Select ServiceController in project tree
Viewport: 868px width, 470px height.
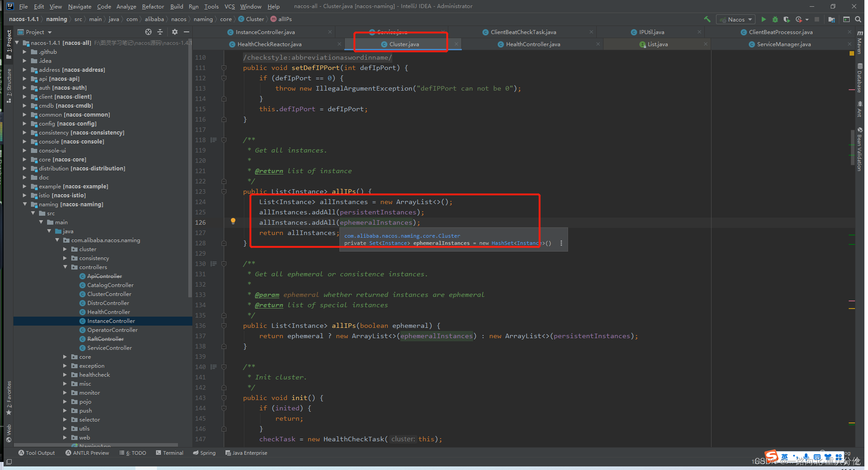(x=109, y=348)
